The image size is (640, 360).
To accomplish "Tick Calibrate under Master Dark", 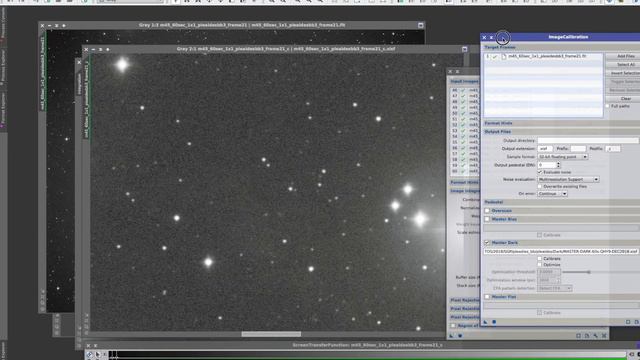I will (x=540, y=259).
